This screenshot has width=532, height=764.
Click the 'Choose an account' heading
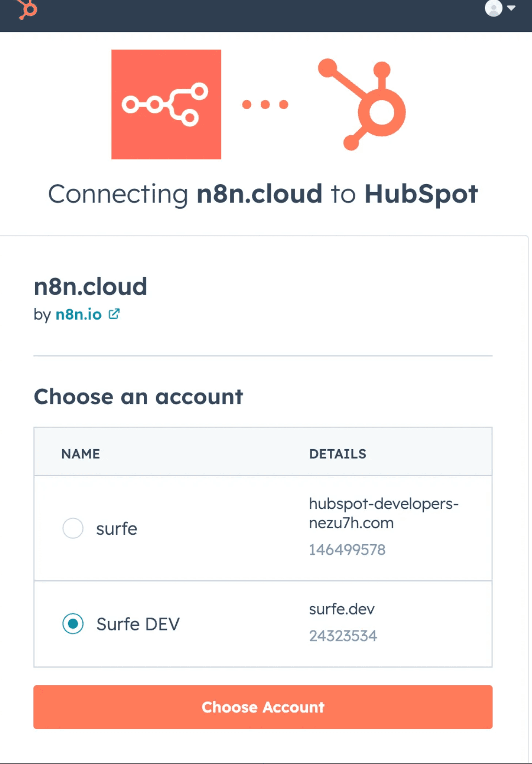139,397
